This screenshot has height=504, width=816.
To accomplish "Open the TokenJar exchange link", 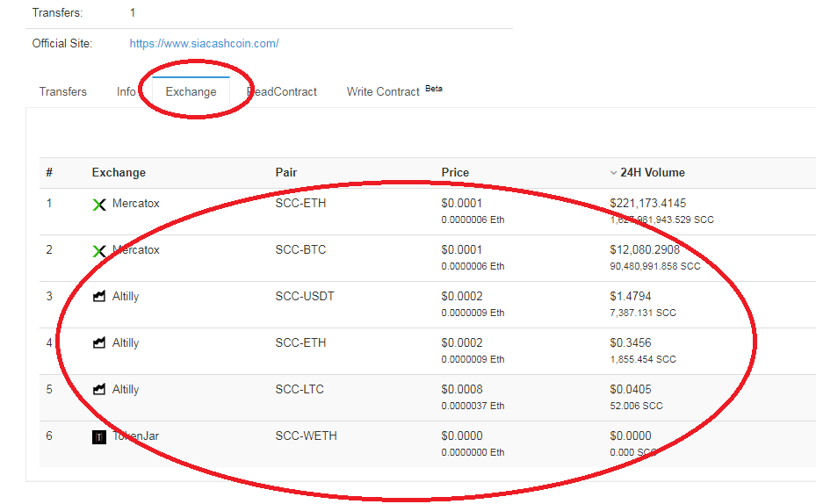I will click(x=136, y=436).
